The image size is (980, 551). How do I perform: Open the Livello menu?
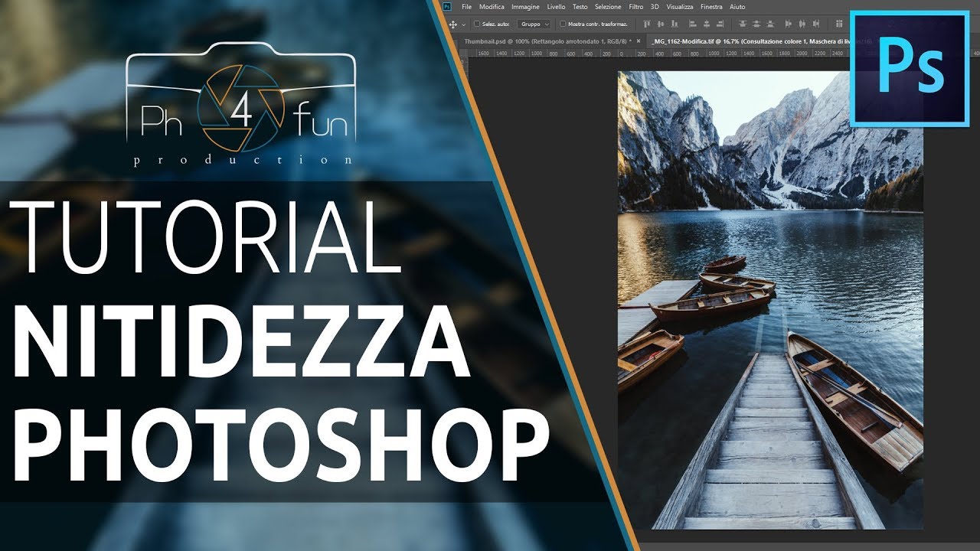(556, 6)
